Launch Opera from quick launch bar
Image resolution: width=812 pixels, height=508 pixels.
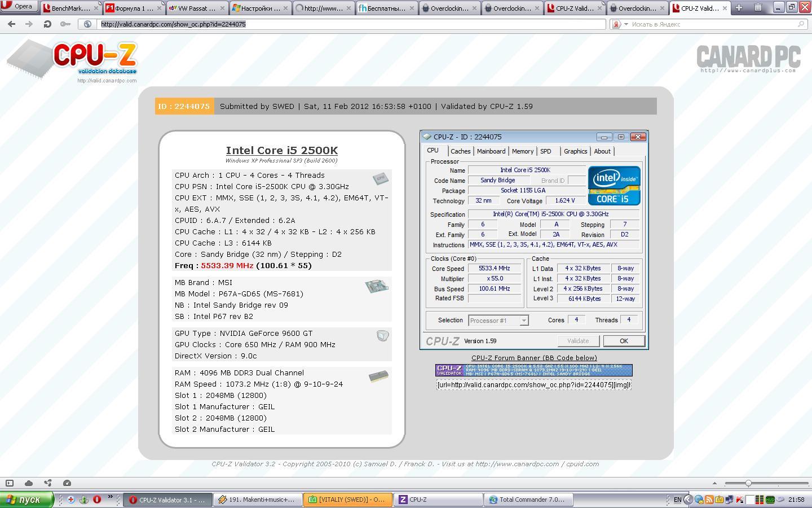[97, 500]
